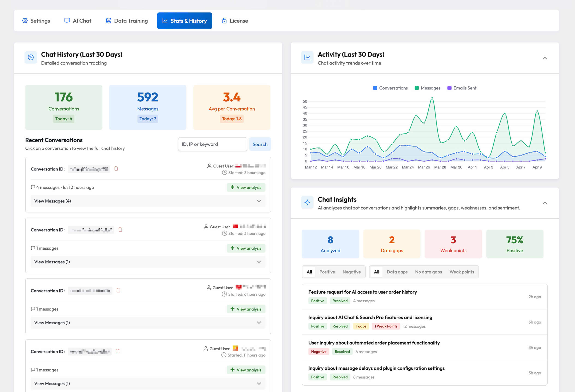The width and height of the screenshot is (575, 392).
Task: Click the Chat Insights sparkle icon
Action: [x=307, y=202]
